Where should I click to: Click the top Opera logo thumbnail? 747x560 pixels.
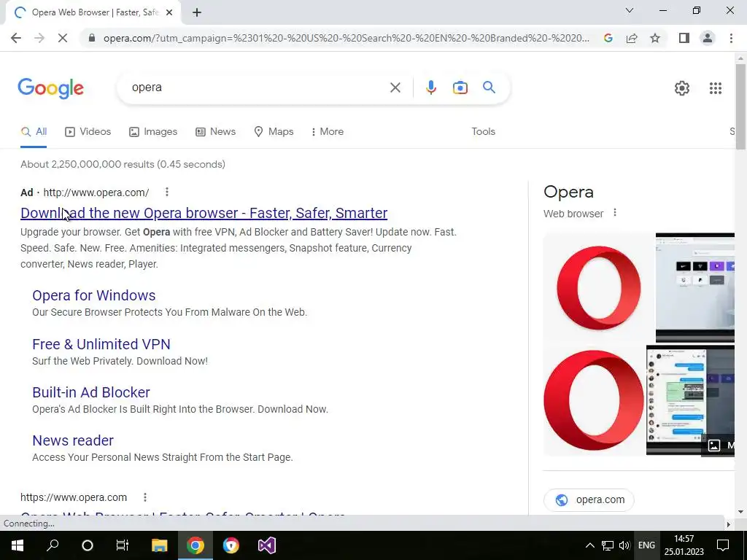(x=599, y=287)
